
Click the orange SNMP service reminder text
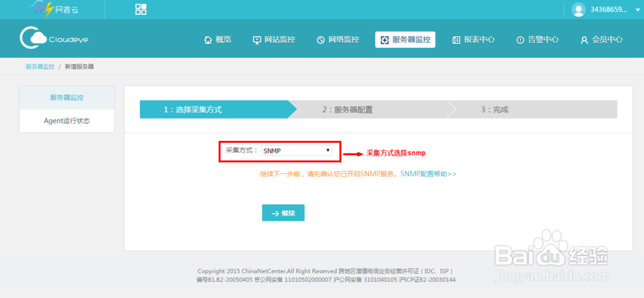coord(329,174)
